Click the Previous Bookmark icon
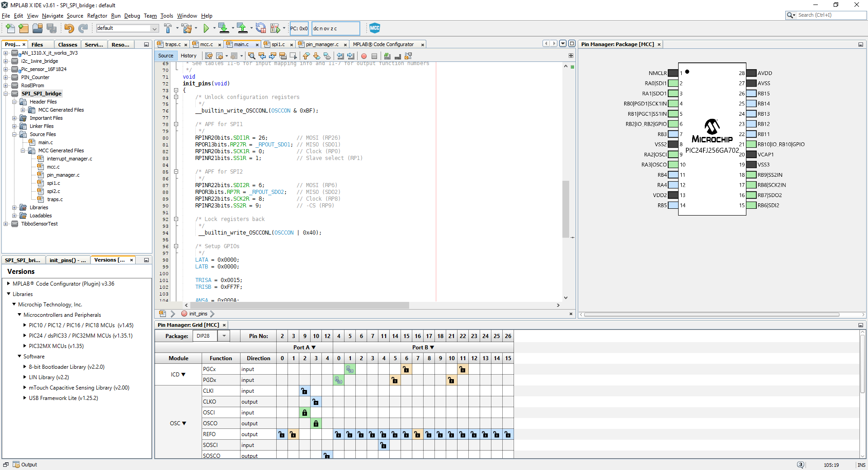868x470 pixels. [x=306, y=56]
